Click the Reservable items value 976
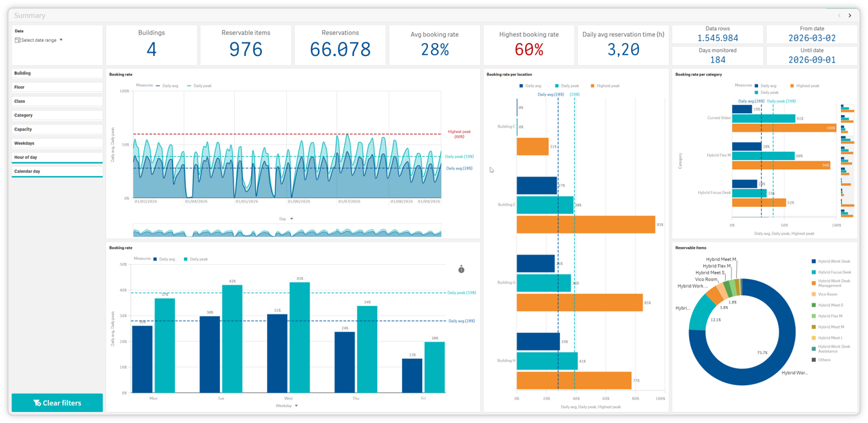868x423 pixels. tap(246, 50)
